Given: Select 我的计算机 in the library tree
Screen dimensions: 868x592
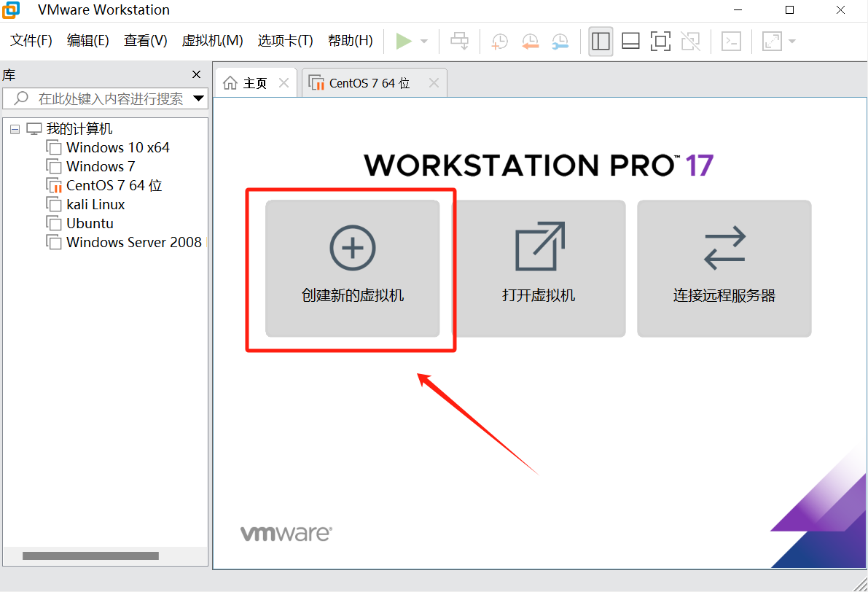Looking at the screenshot, I should click(79, 129).
